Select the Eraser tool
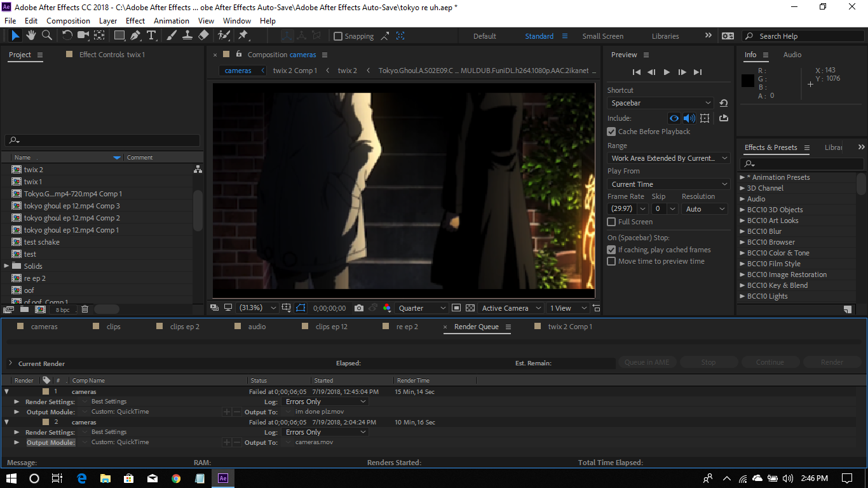The image size is (868, 488). [203, 36]
